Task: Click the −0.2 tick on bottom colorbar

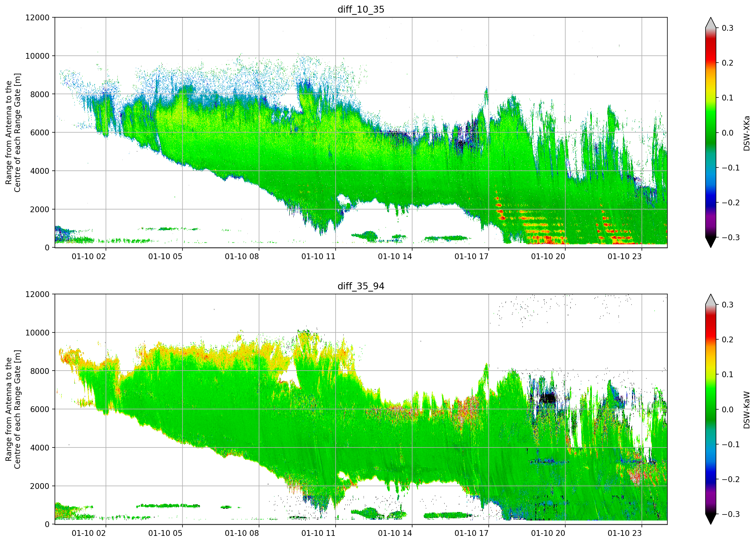Action: [x=731, y=479]
